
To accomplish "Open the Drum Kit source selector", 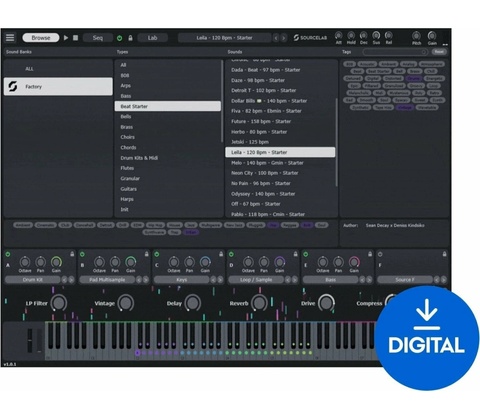I will pyautogui.click(x=33, y=280).
